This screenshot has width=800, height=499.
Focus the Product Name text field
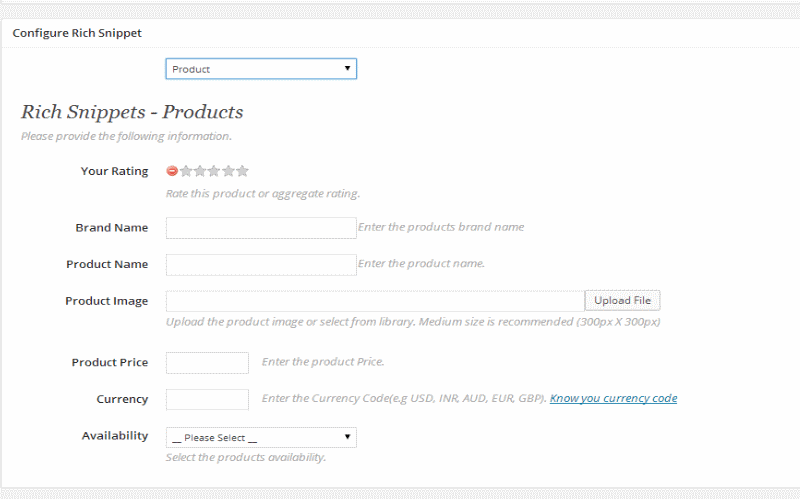tap(261, 264)
